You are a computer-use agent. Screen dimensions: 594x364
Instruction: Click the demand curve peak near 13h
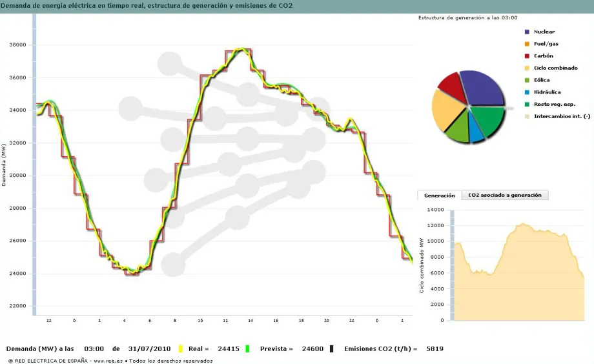coord(241,50)
